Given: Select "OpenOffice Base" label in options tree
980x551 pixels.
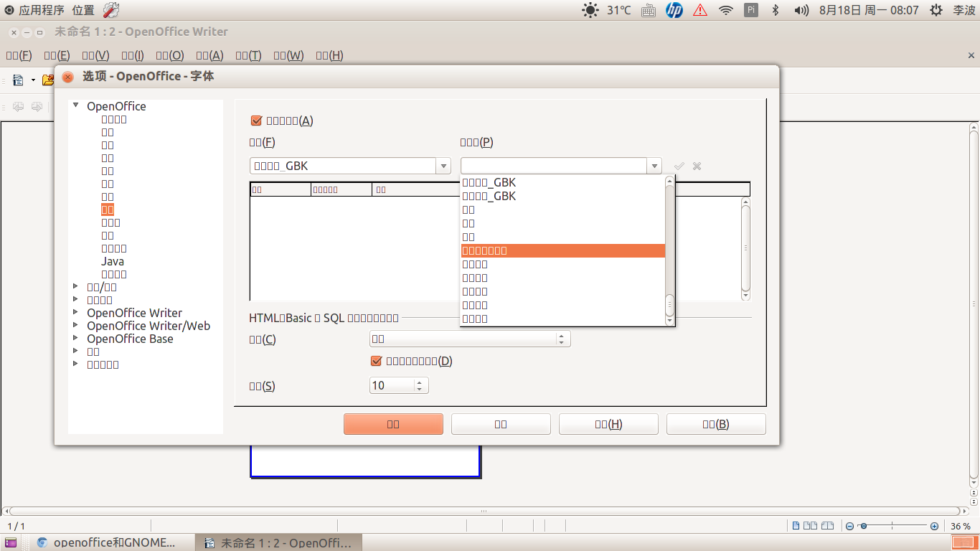Looking at the screenshot, I should coord(130,339).
